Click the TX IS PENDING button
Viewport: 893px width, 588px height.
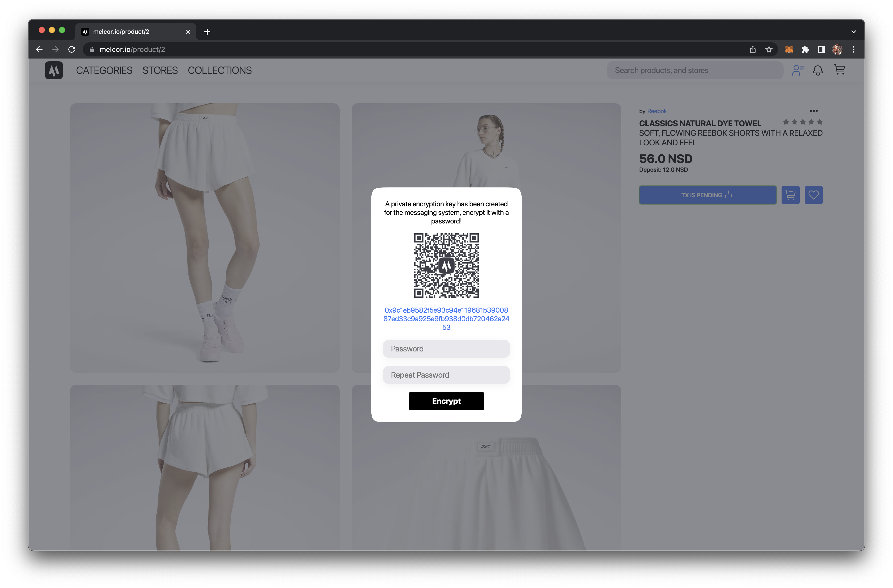pyautogui.click(x=708, y=195)
